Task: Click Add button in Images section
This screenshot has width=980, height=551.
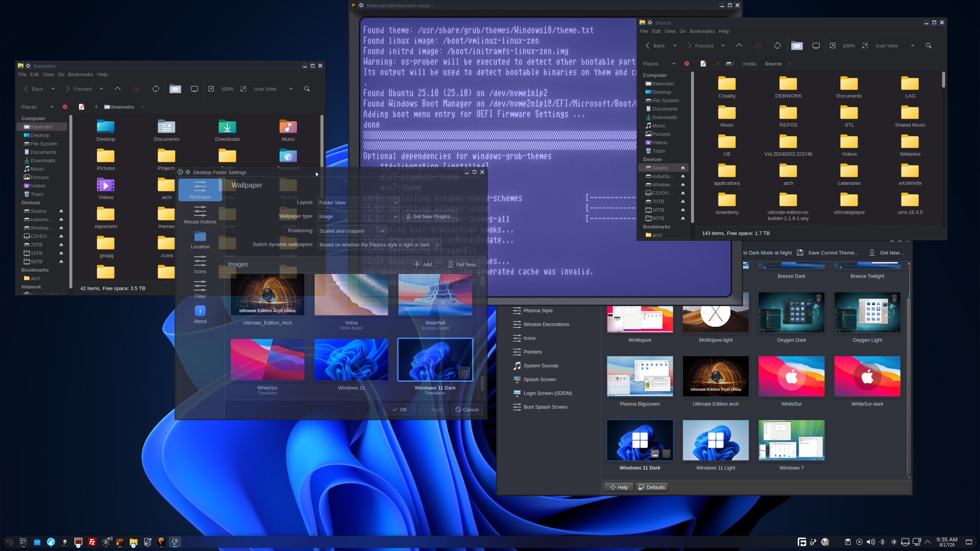Action: point(425,264)
